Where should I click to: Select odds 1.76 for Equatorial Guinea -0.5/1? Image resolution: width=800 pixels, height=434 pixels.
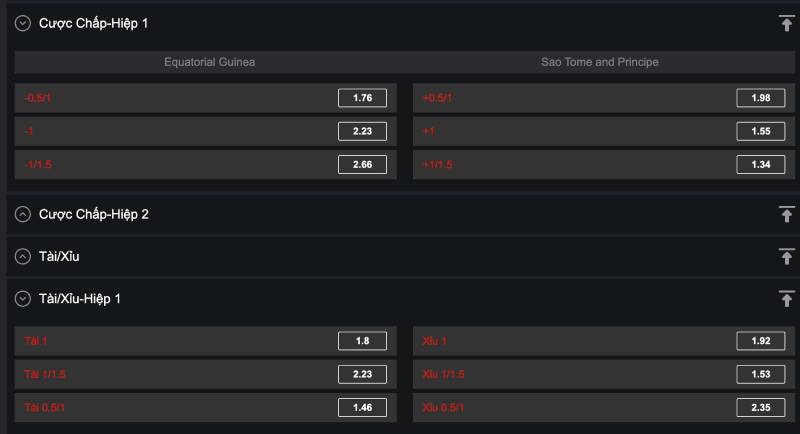(x=362, y=98)
